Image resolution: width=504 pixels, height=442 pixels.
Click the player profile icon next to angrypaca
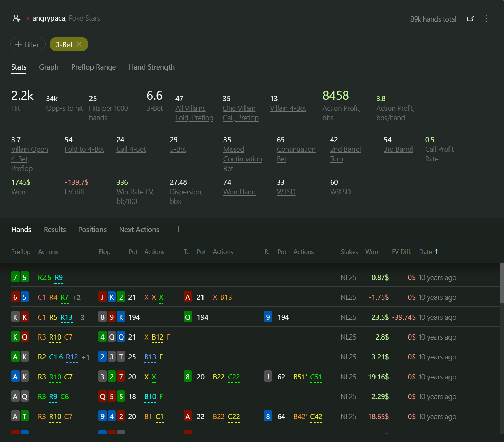[16, 18]
